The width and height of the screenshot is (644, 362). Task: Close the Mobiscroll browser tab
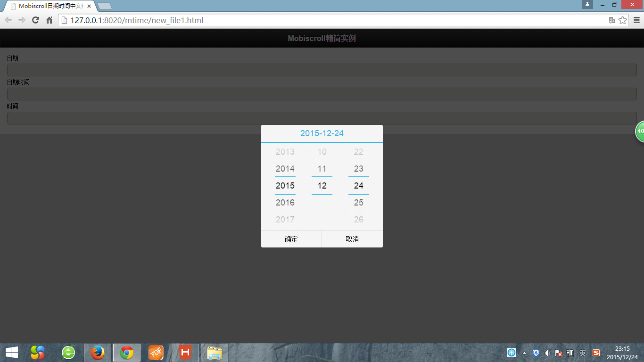pyautogui.click(x=89, y=6)
